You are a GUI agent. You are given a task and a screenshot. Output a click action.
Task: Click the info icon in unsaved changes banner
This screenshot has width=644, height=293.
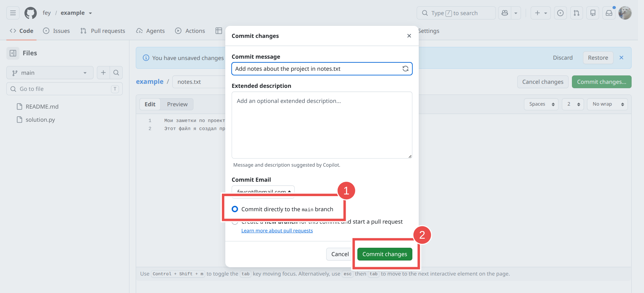[146, 58]
